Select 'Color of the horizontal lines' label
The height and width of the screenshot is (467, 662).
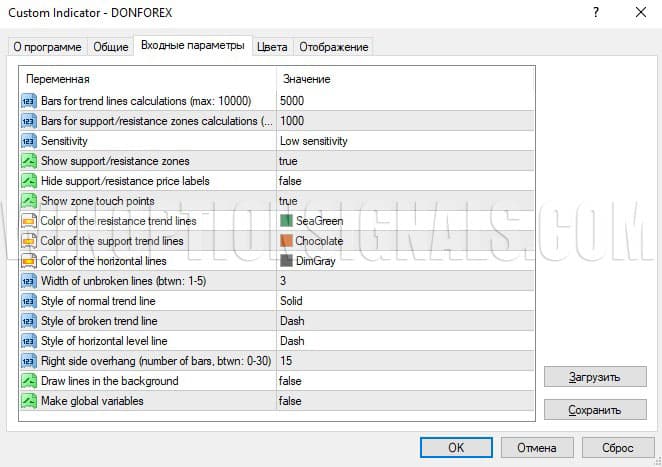coord(103,261)
